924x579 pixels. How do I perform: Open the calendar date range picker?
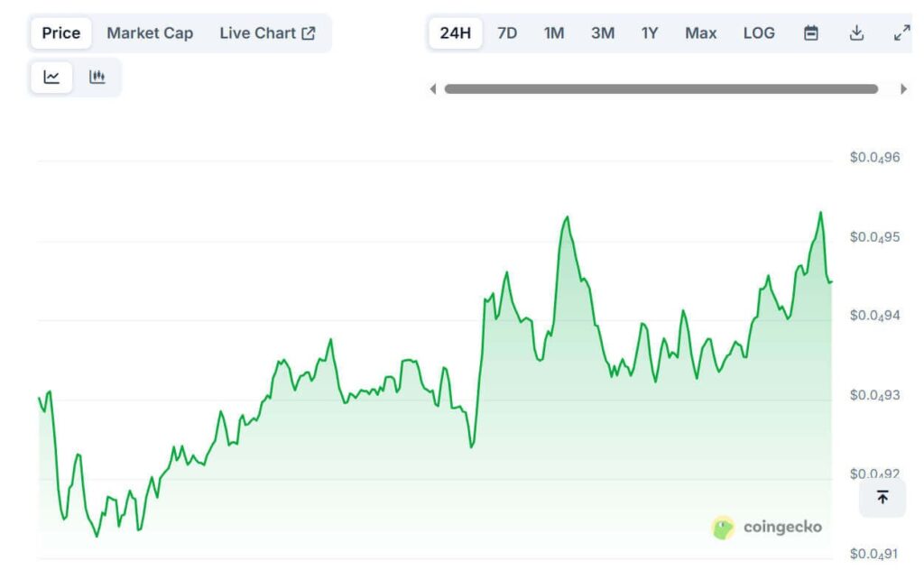(x=811, y=33)
